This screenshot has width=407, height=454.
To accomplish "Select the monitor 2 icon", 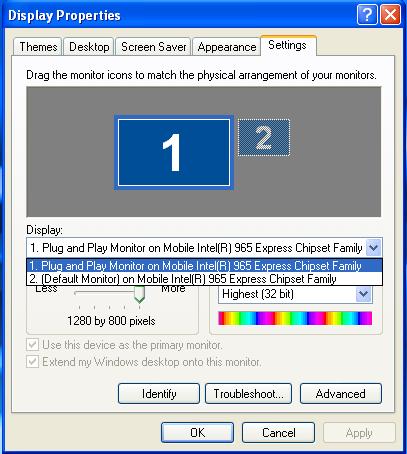I will pyautogui.click(x=264, y=137).
